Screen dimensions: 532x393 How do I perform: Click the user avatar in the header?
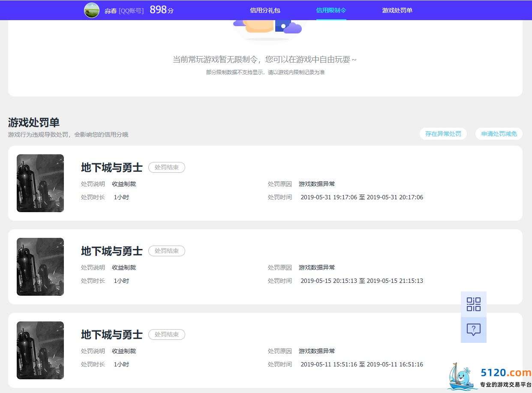coord(92,10)
